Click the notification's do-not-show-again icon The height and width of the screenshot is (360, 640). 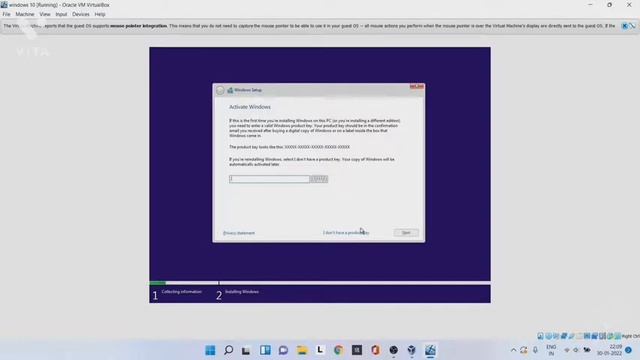[633, 26]
